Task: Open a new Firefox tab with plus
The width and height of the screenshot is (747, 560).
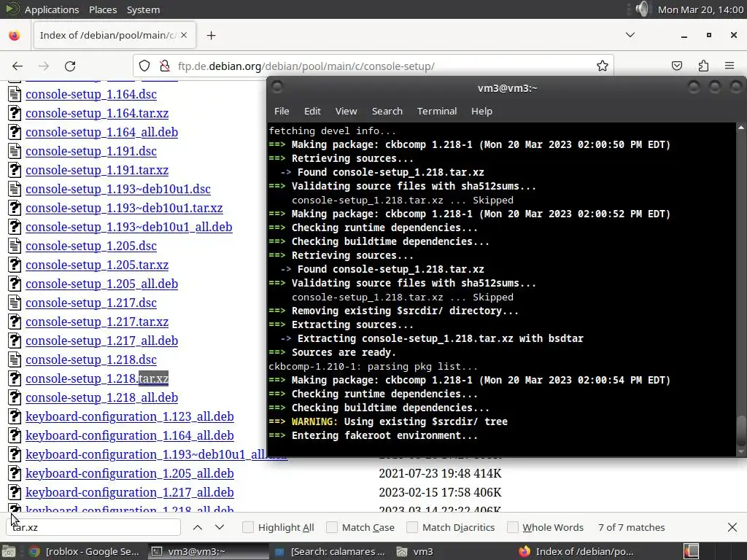Action: [211, 35]
